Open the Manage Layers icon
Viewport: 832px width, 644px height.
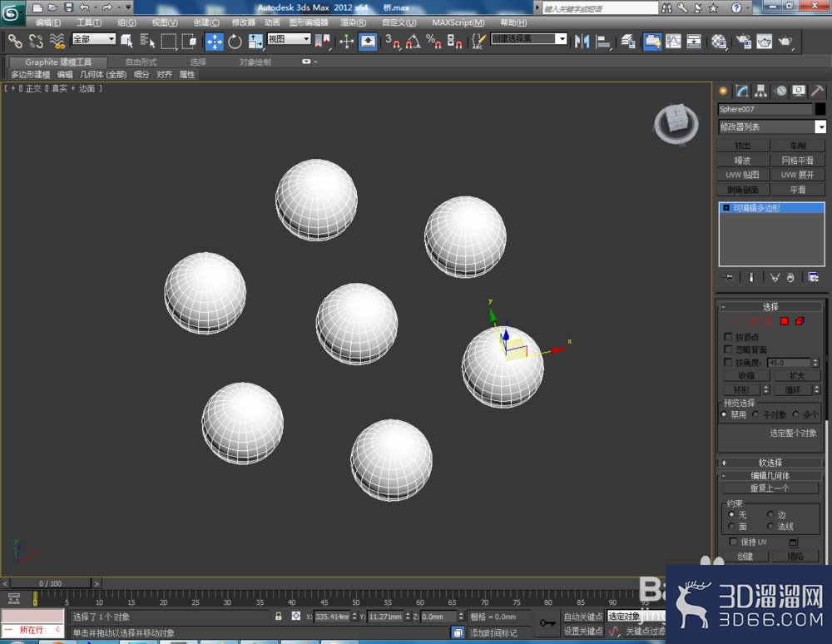[627, 41]
